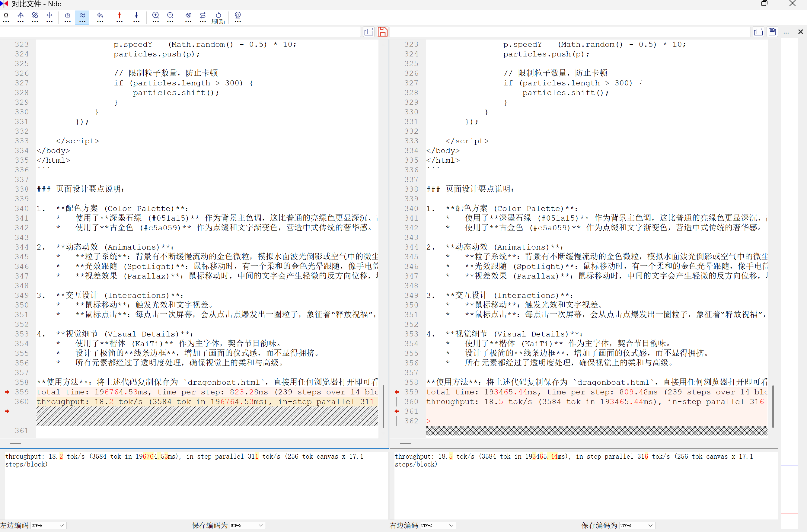The image size is (807, 532).
Task: Open the 左边编码 encoding dropdown
Action: pos(48,526)
